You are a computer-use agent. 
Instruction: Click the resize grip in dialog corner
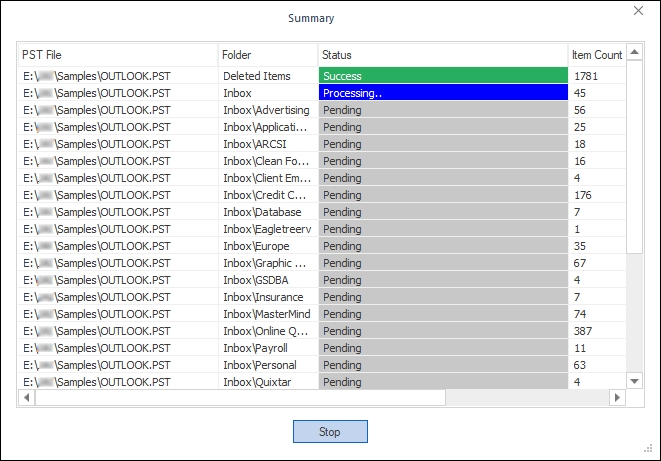[x=648, y=448]
